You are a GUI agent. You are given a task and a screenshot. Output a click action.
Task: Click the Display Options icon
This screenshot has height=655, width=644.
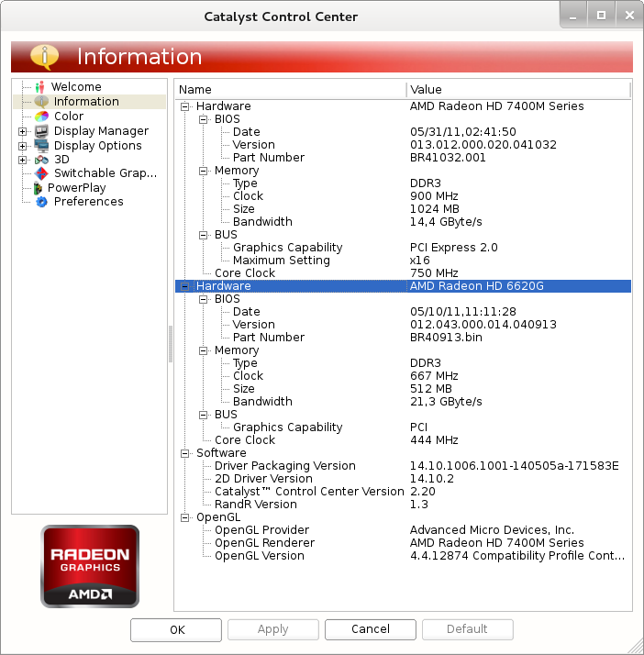(x=41, y=146)
